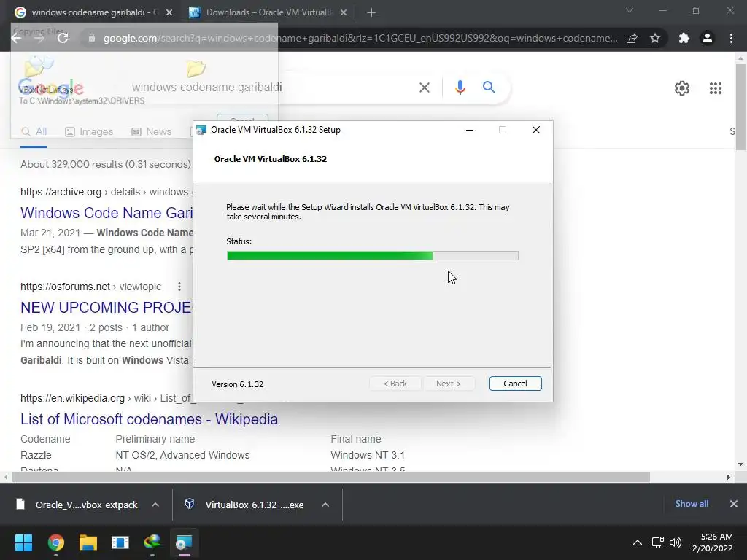Click the horizontal page scrollbar
This screenshot has width=747, height=560.
pyautogui.click(x=331, y=477)
